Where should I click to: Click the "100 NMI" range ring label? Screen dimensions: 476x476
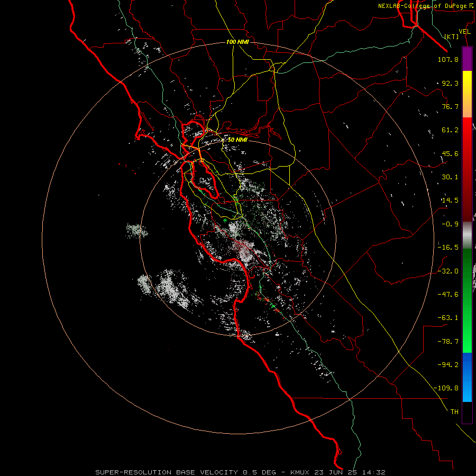tap(237, 42)
